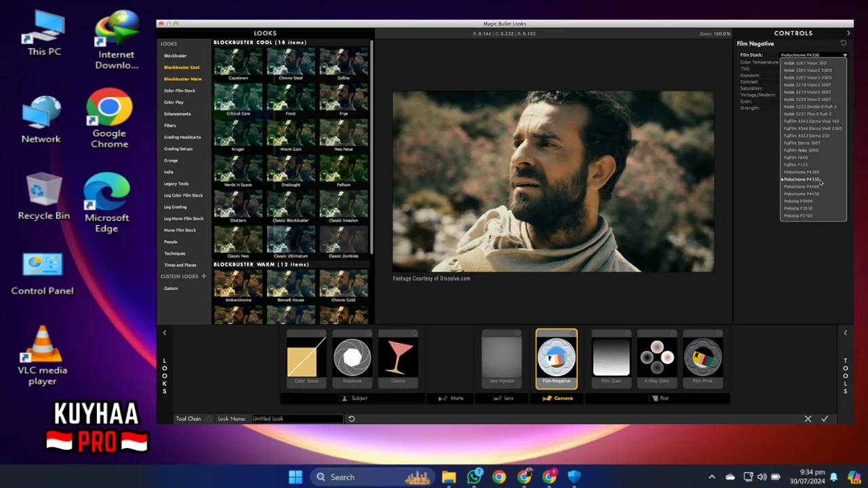
Task: Toggle the Tool Chain switch
Action: point(209,419)
